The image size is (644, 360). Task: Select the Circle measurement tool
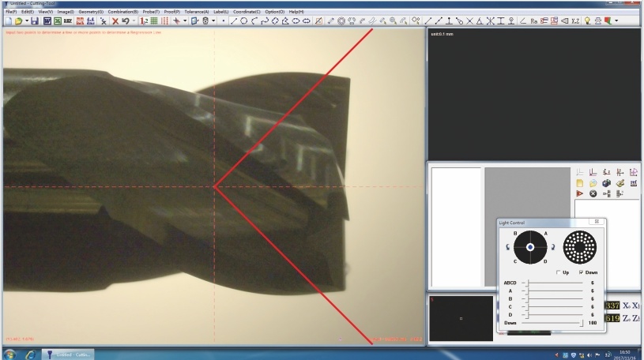pos(243,21)
